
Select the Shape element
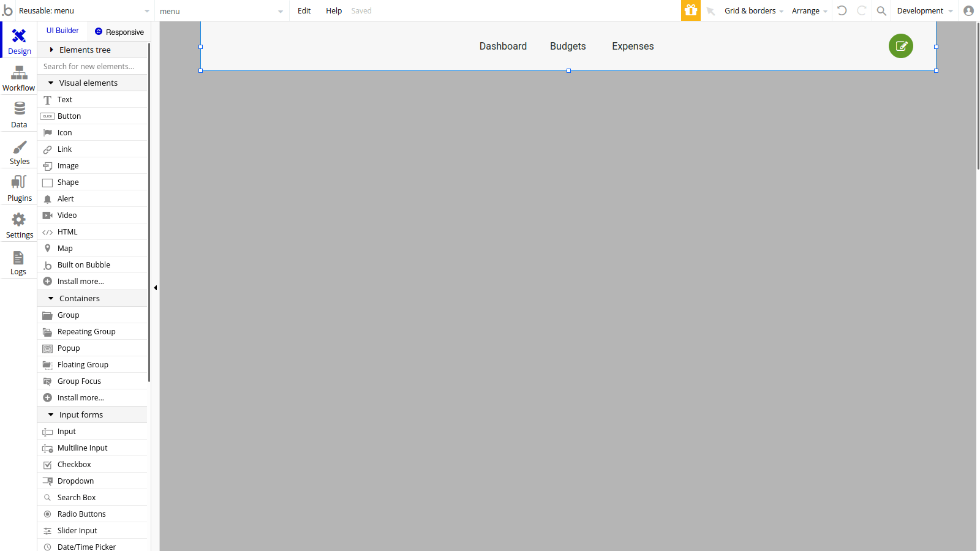[x=92, y=182]
